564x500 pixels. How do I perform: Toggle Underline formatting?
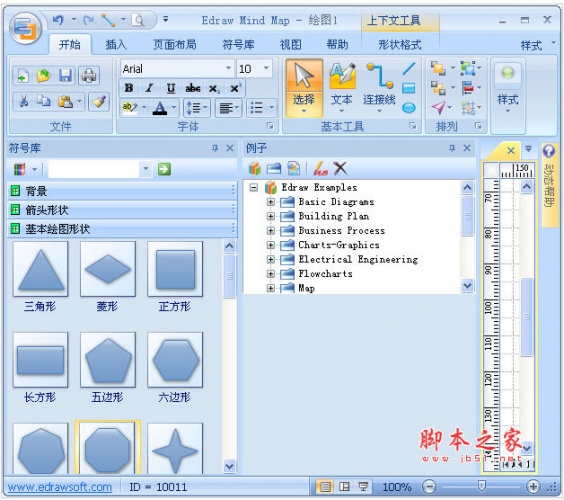(x=171, y=88)
